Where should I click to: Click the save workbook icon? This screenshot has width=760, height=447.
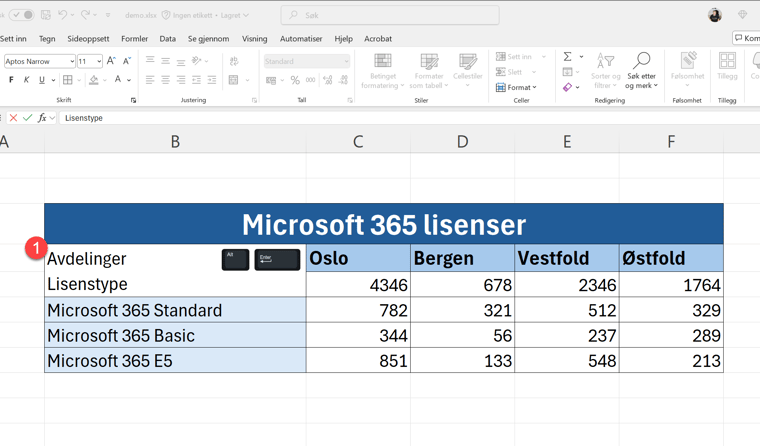46,15
